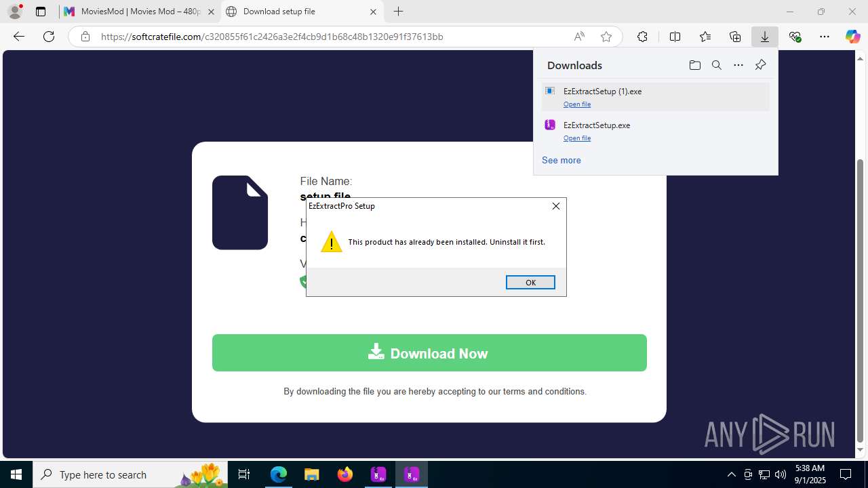Open the downloads folder icon
Viewport: 868px width, 488px height.
coord(694,65)
